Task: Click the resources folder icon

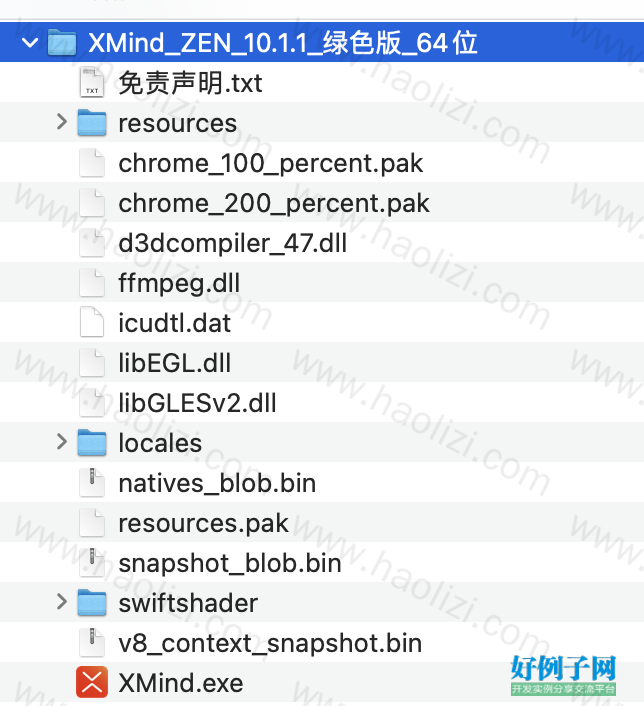Action: point(92,122)
